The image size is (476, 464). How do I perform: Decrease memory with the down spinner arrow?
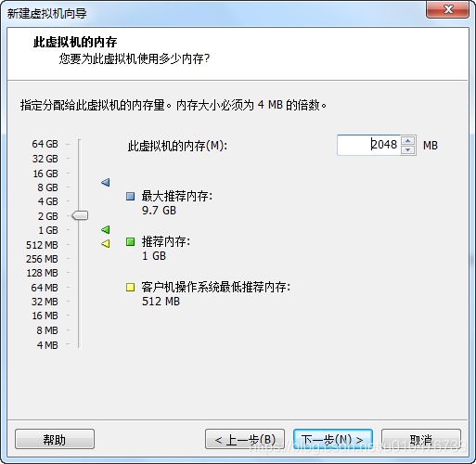click(x=407, y=149)
